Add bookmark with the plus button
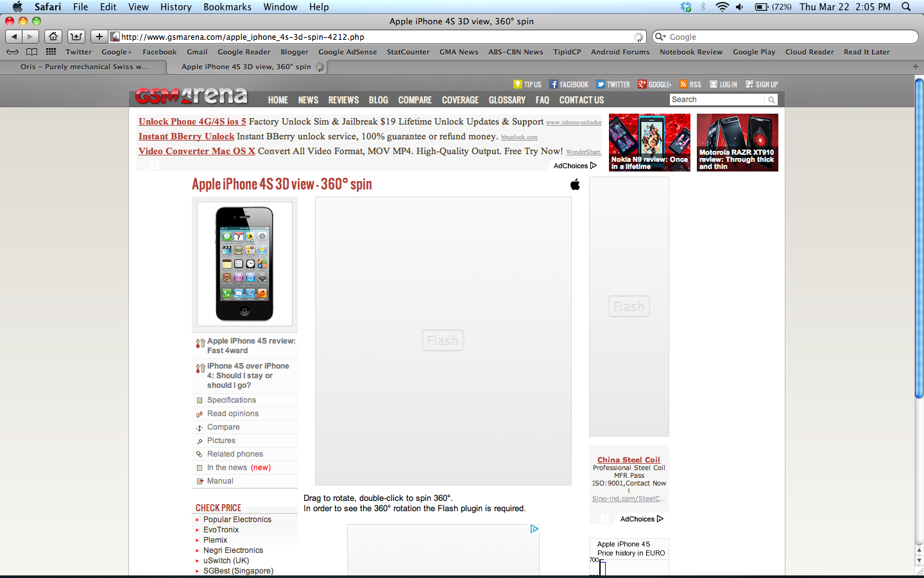 [99, 37]
